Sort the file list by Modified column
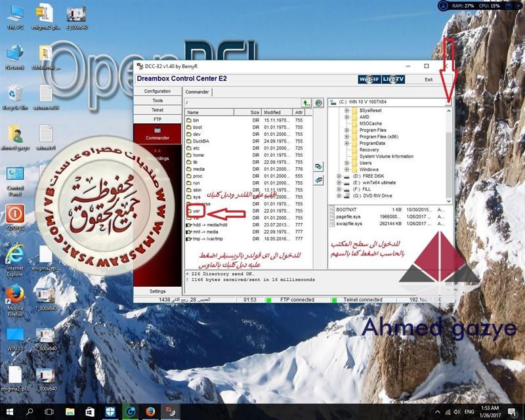The image size is (525, 420). pos(276,112)
